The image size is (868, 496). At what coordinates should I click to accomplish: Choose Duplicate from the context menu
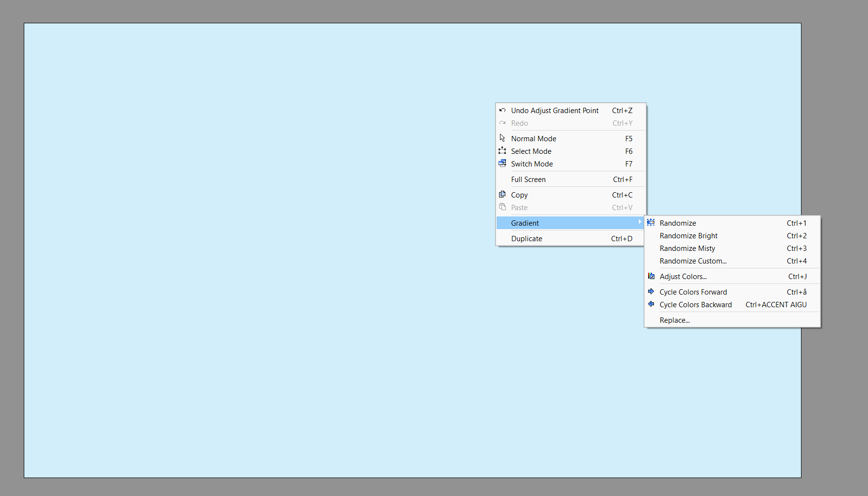click(526, 239)
